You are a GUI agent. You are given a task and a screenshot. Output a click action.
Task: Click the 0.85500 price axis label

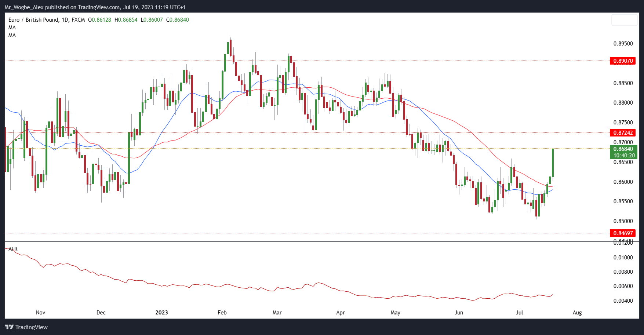(x=623, y=201)
